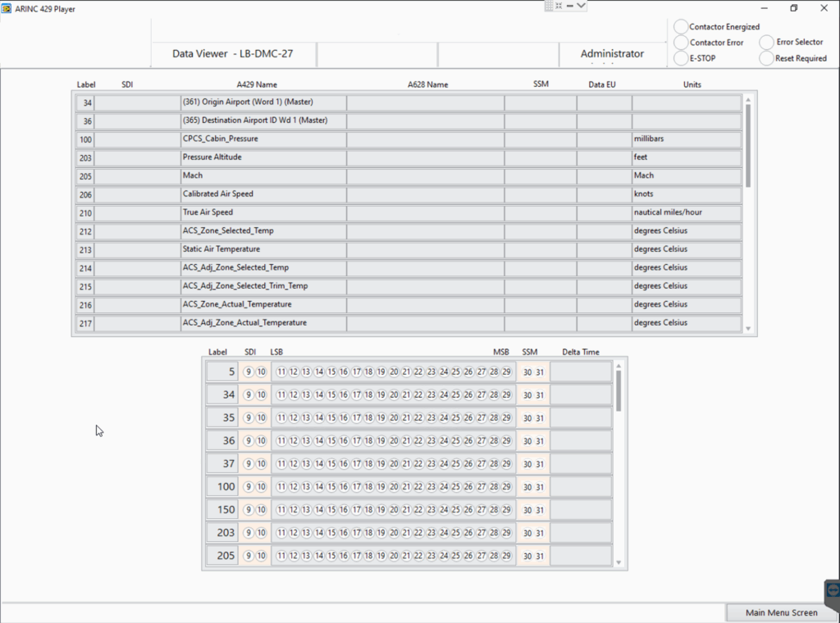Click the Administrator user field

click(x=612, y=53)
